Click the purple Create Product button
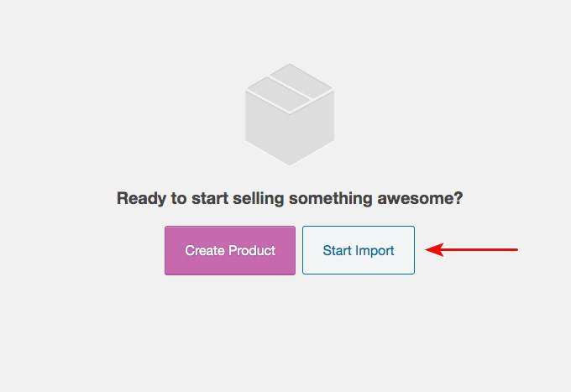Viewport: 571px width, 392px height. click(x=230, y=250)
